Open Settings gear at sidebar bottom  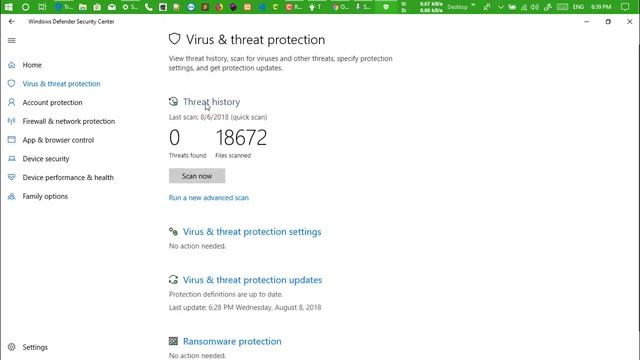tap(11, 347)
